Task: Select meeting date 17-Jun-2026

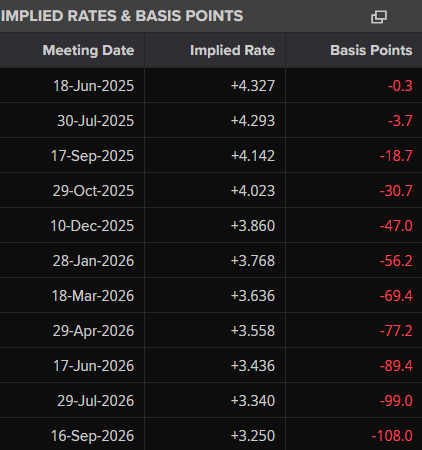Action: pos(94,366)
